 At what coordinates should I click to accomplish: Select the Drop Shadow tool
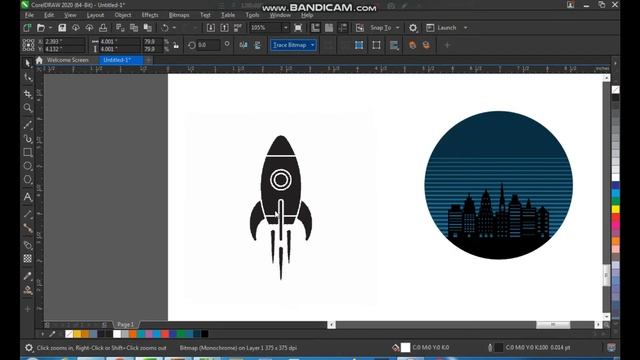(28, 245)
